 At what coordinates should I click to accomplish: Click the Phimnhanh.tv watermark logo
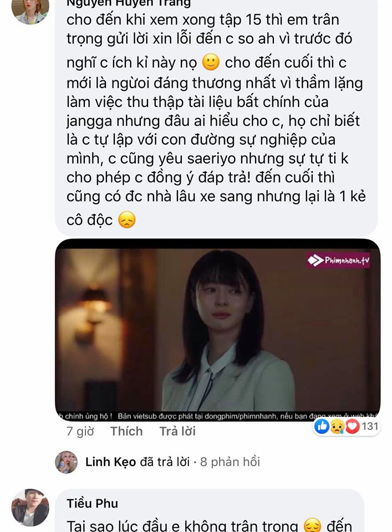point(338,260)
